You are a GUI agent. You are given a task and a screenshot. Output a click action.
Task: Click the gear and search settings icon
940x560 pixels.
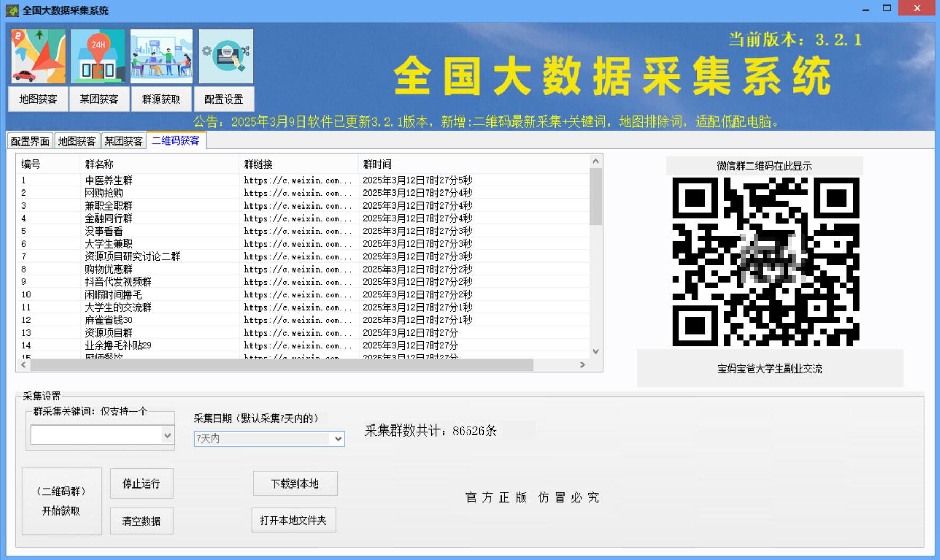226,56
